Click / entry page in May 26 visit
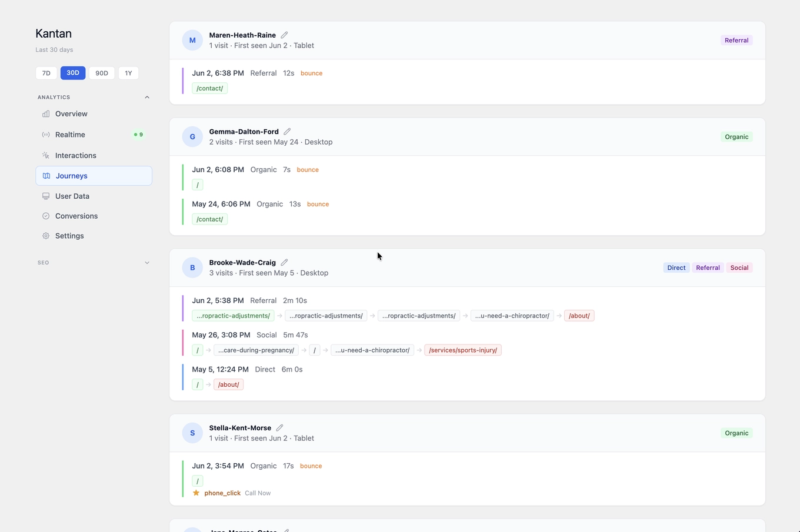800x532 pixels. (198, 350)
